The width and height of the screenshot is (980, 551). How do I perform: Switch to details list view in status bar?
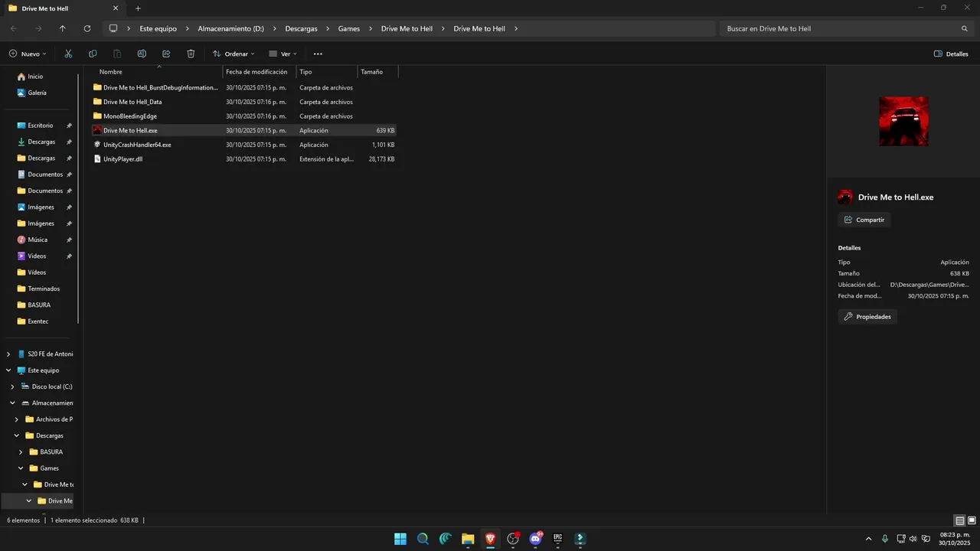(960, 520)
